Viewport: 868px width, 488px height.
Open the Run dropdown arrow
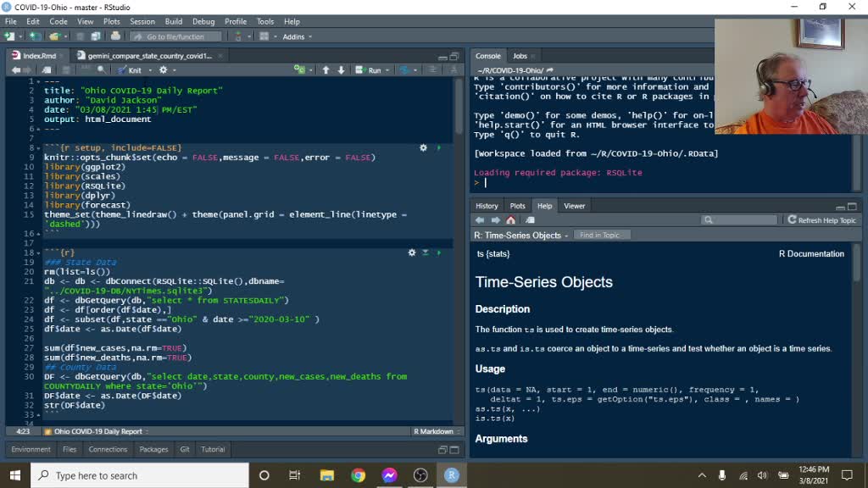coord(387,70)
